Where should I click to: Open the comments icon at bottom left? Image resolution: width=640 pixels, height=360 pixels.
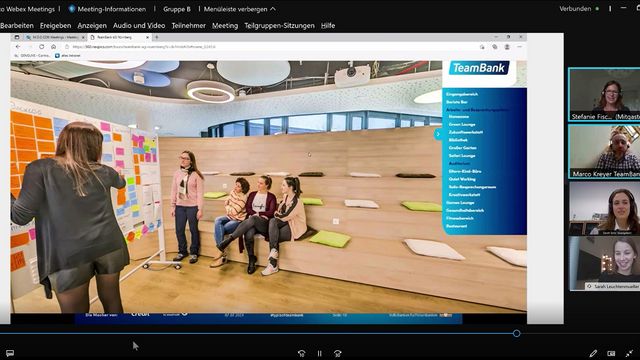click(10, 353)
